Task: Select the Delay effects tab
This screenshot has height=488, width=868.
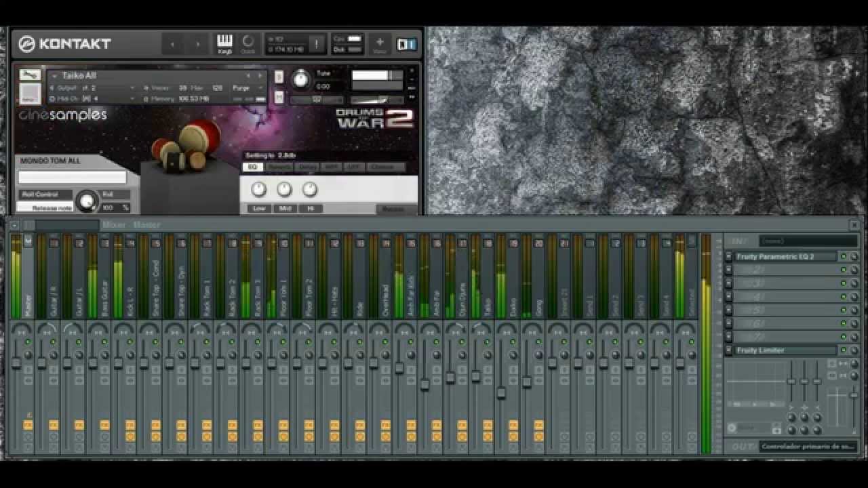Action: [307, 167]
